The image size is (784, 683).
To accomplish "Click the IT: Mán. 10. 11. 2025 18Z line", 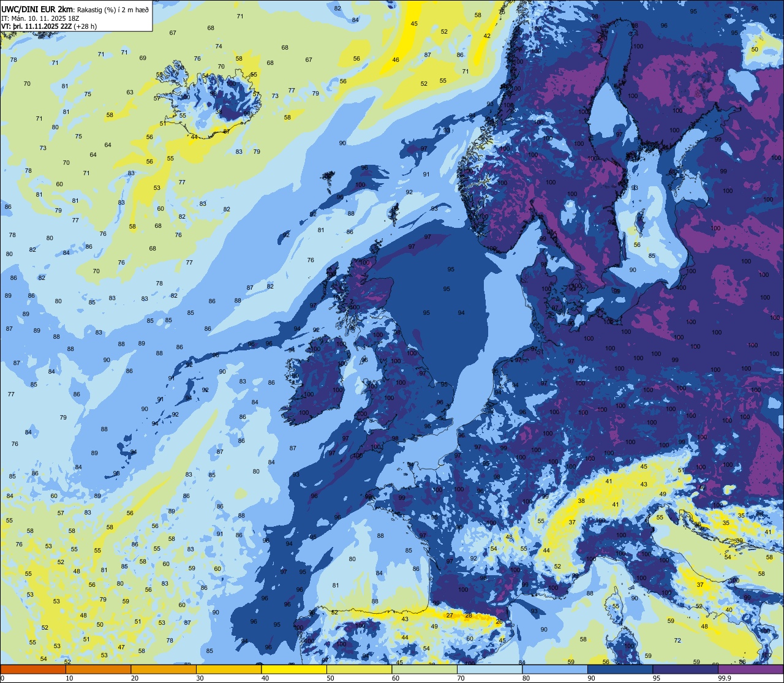I will point(41,17).
